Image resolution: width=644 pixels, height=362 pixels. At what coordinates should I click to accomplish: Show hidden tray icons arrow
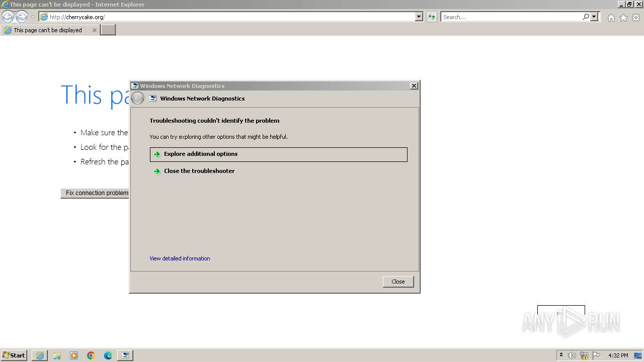click(561, 355)
